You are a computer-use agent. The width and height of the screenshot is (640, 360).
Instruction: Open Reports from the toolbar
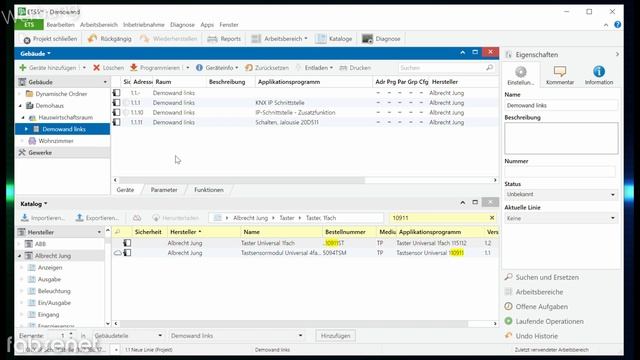(224, 39)
